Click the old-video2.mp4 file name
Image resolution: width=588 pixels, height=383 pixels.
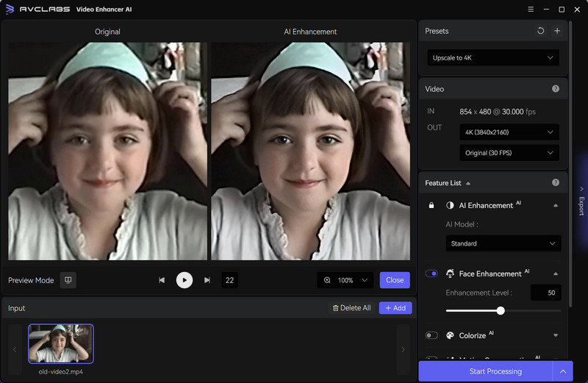61,372
